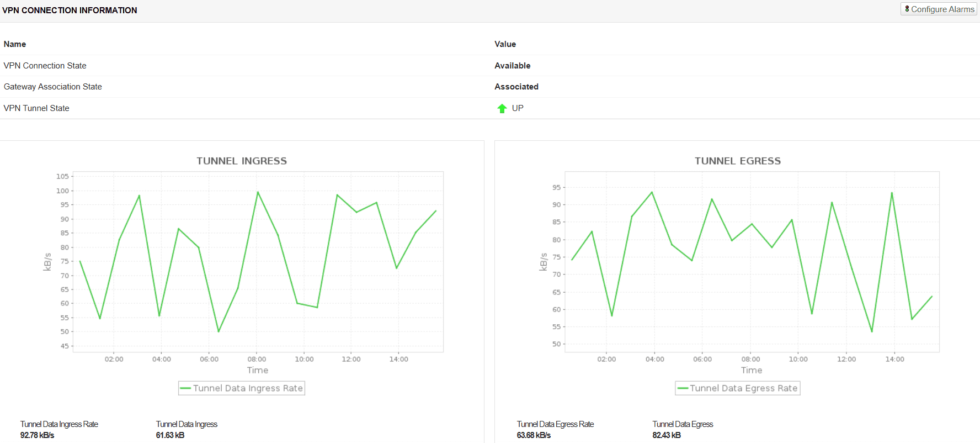980x443 pixels.
Task: Select the VPN Tunnel State row name
Action: [x=36, y=108]
